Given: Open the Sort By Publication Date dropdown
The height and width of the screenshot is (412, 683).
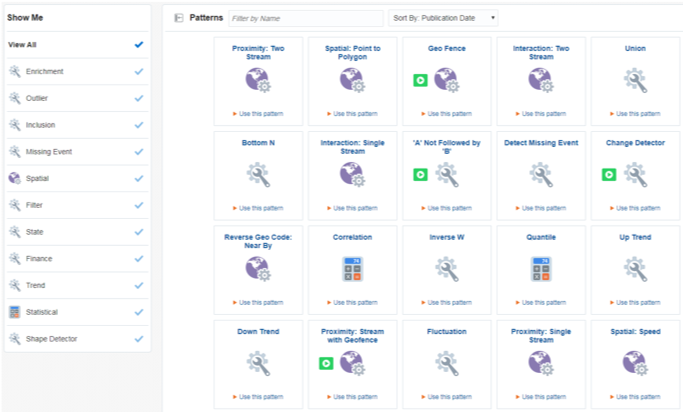Looking at the screenshot, I should [443, 18].
